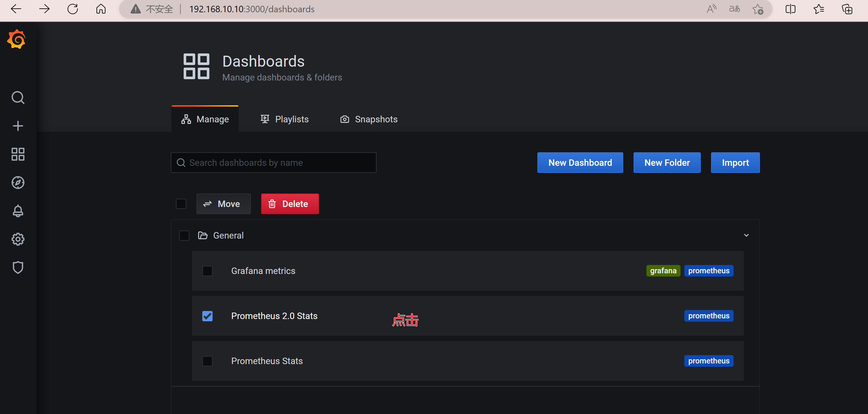Click the browser address bar URL
The image size is (868, 414).
[x=251, y=9]
